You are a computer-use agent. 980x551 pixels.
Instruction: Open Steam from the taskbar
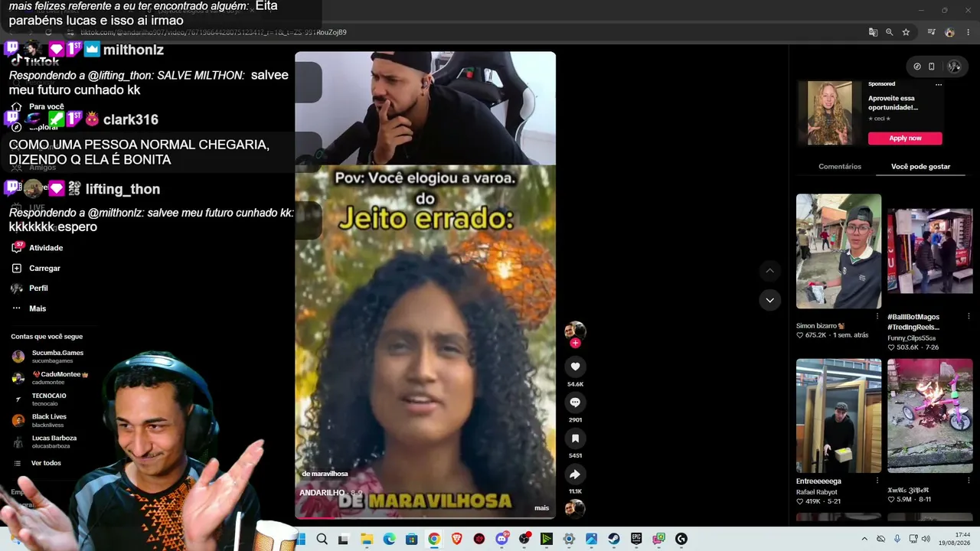(x=614, y=539)
